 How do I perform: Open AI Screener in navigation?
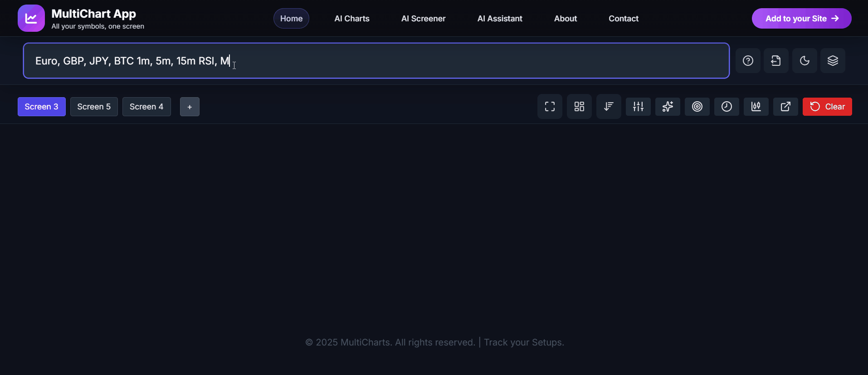(x=423, y=19)
